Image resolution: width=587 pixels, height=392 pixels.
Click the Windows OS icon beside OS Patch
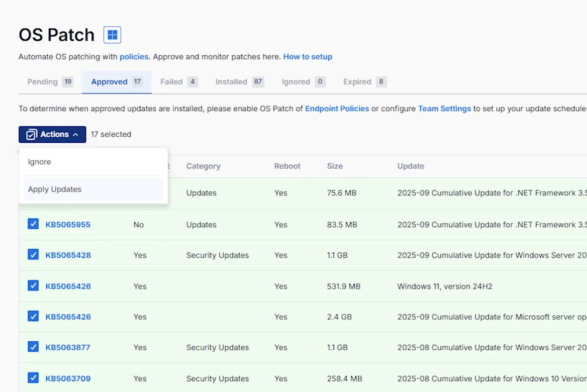[112, 35]
